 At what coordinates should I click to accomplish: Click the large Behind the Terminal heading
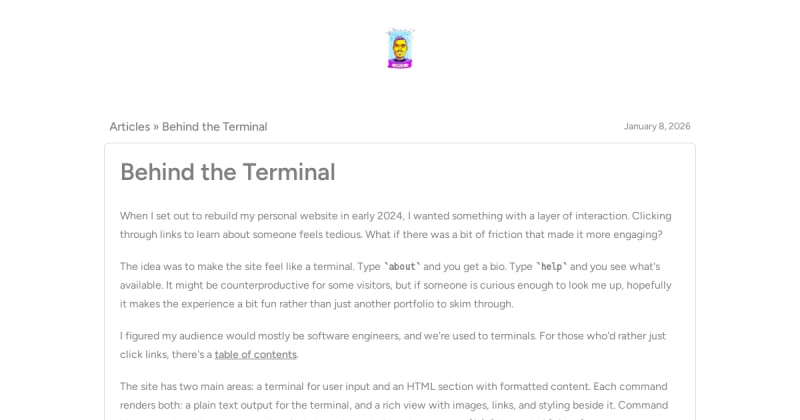click(x=227, y=172)
